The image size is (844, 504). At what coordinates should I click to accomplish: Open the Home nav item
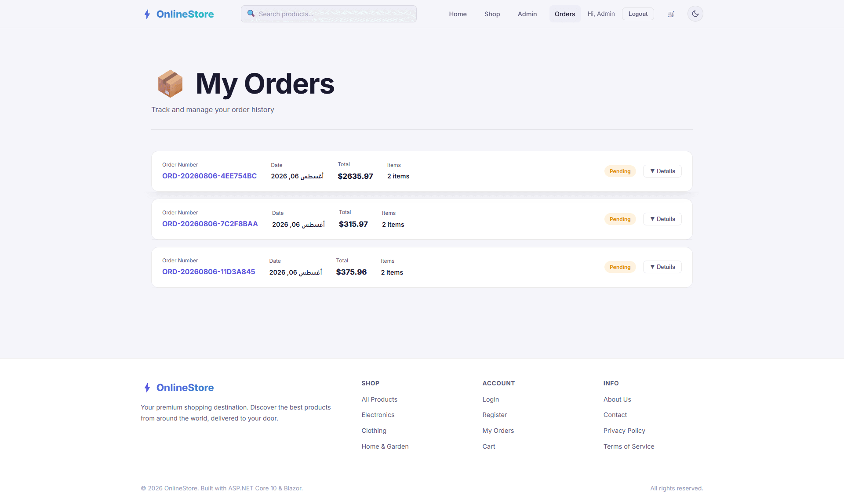458,14
